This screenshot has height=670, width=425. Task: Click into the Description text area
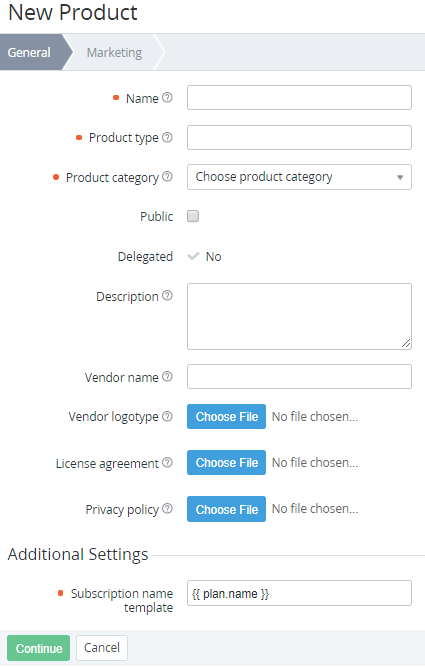299,317
